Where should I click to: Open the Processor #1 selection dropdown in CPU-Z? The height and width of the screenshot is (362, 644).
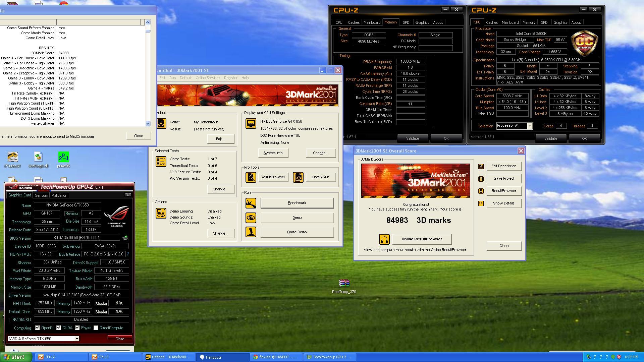pos(530,126)
